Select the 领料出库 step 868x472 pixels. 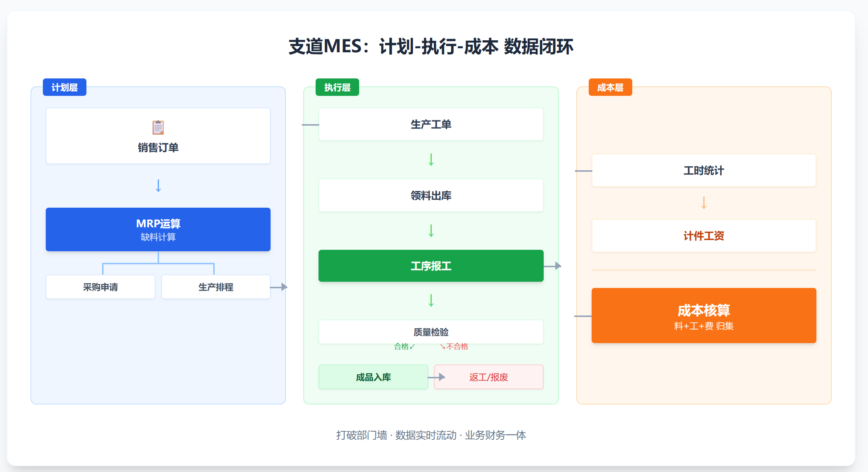click(x=431, y=195)
